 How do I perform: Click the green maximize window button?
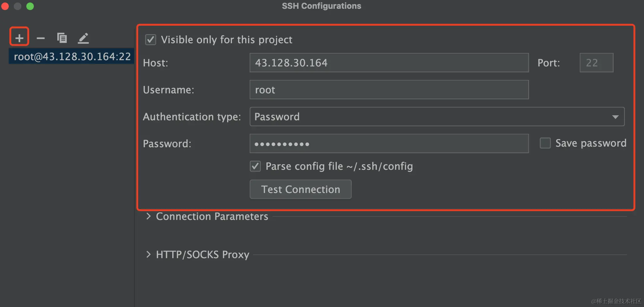30,6
